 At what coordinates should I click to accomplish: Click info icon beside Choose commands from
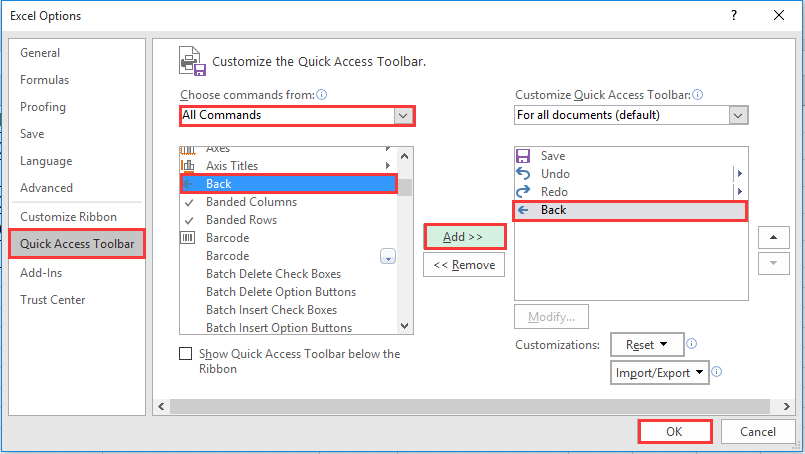[x=321, y=94]
